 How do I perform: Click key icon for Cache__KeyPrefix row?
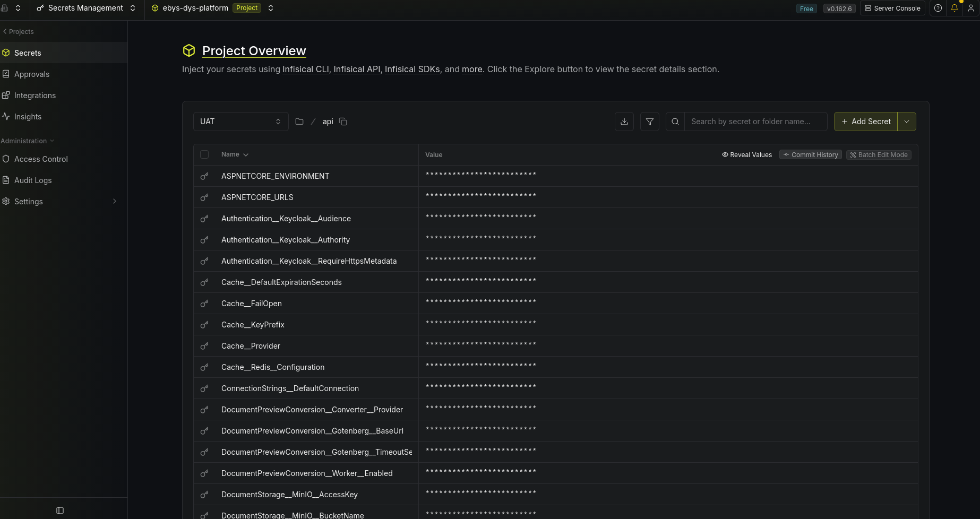(204, 325)
